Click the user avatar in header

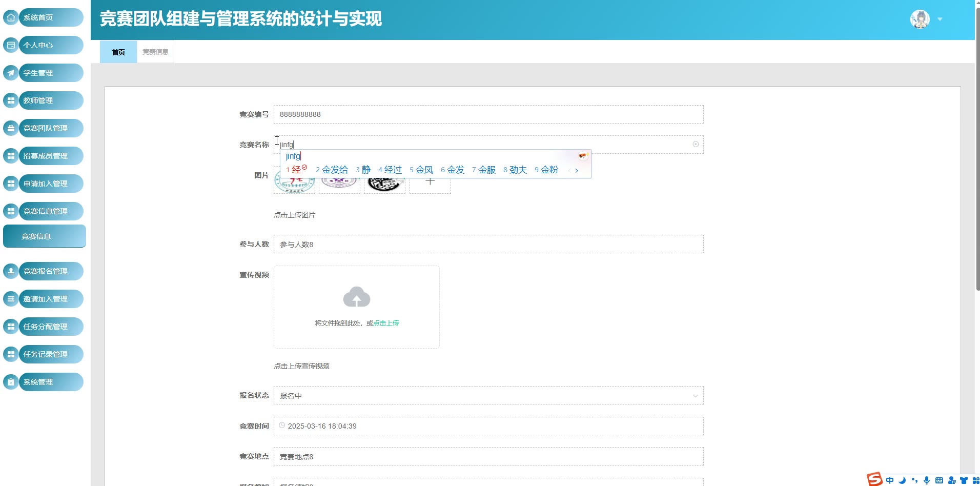pos(920,19)
